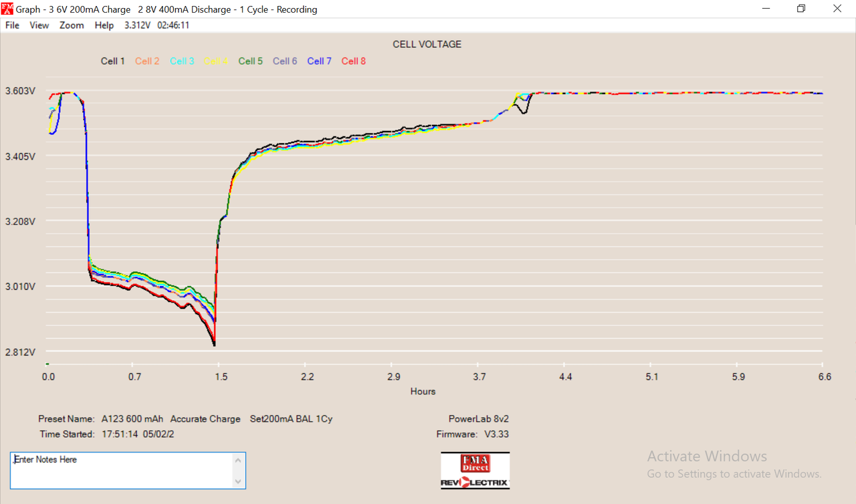Click the Accurate Charge text
This screenshot has height=504, width=856.
tap(205, 419)
